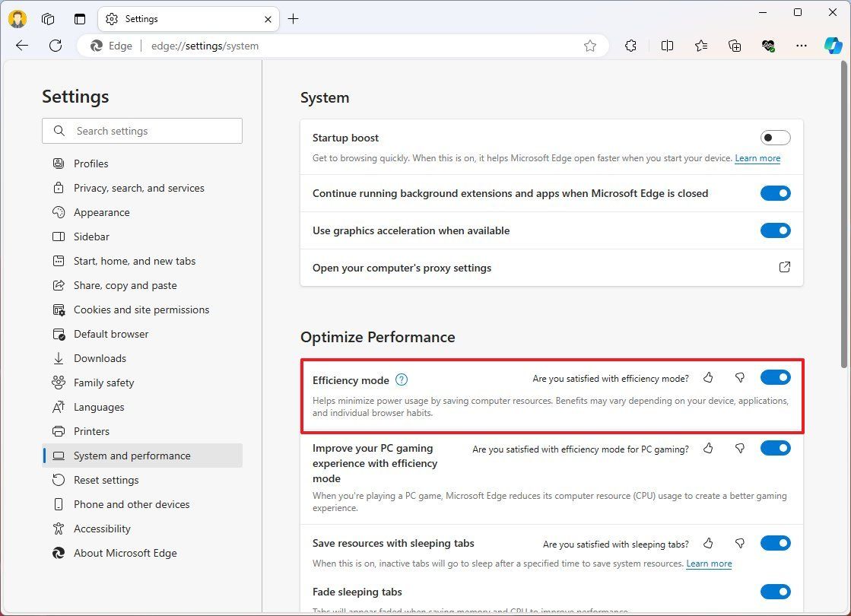Click thumbs down for sleeping tabs feedback
Image resolution: width=851 pixels, height=616 pixels.
[x=739, y=543]
